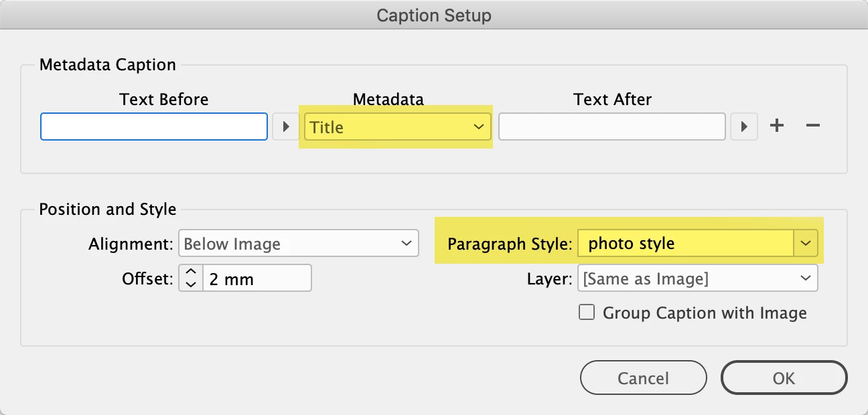Image resolution: width=868 pixels, height=415 pixels.
Task: Increase the Offset value with up arrow
Action: click(x=191, y=271)
